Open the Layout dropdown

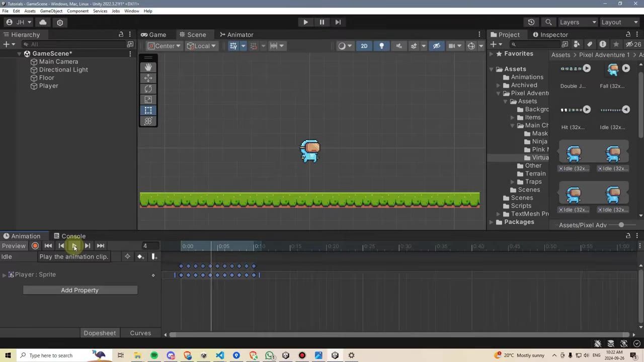point(620,22)
